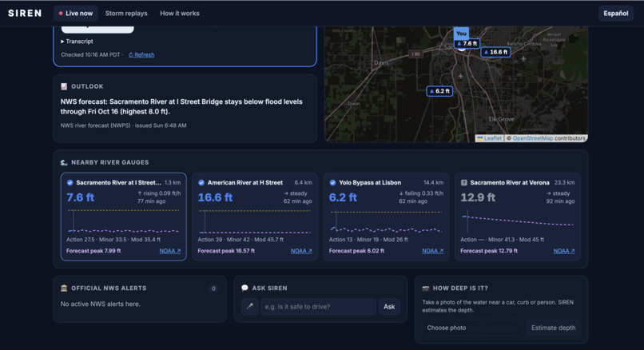644x350 pixels.
Task: Click 'rising 0.09 ft/h' trend text
Action: click(x=159, y=193)
